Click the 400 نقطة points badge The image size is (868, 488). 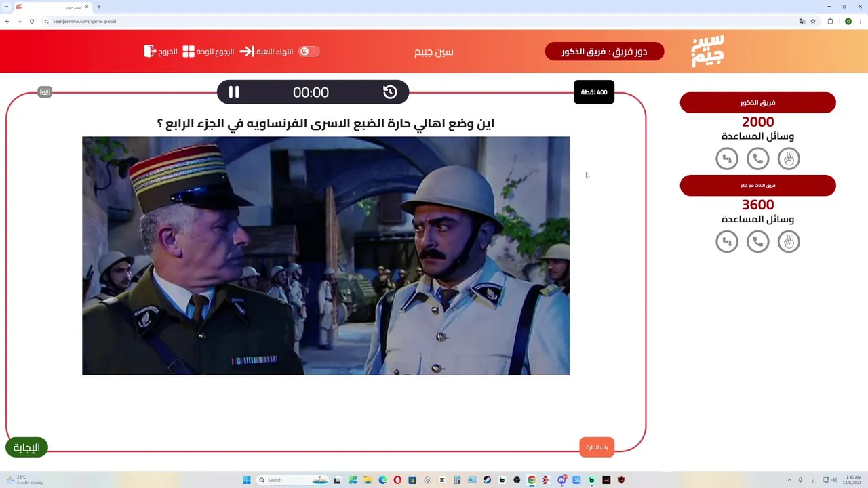(594, 92)
